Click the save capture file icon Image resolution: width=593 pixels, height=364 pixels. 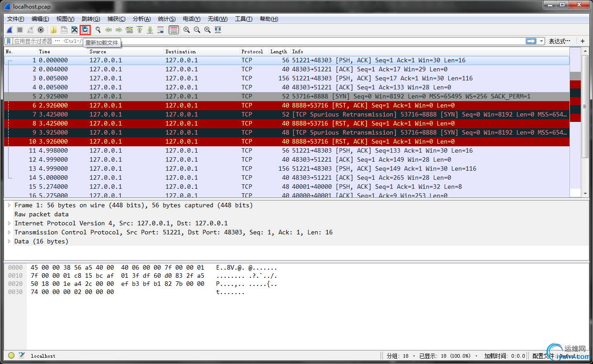point(64,30)
